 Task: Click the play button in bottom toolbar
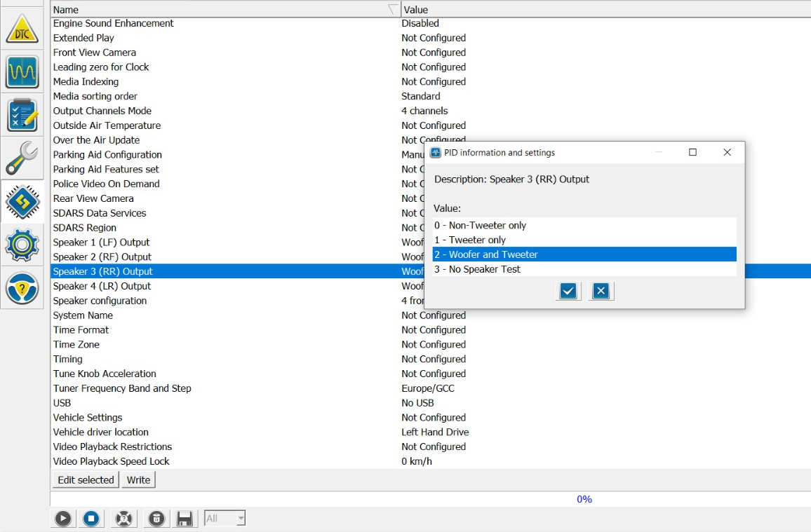point(63,518)
